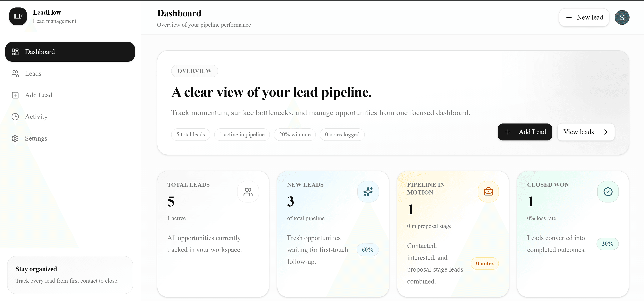Click the '0 in proposal stage' text
644x301 pixels.
pyautogui.click(x=429, y=226)
